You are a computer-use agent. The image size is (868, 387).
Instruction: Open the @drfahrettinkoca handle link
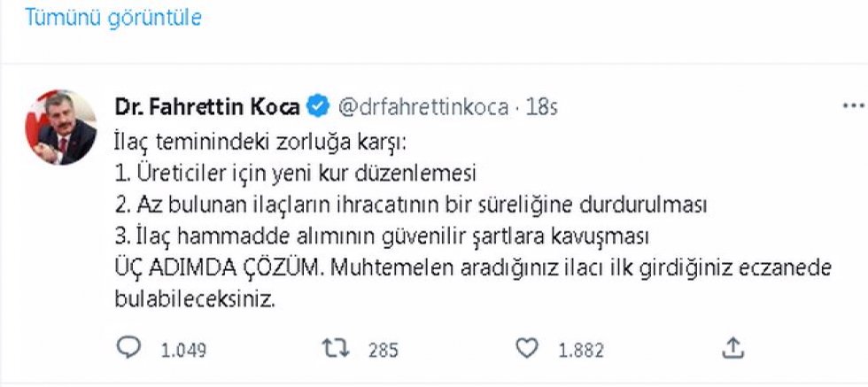[x=422, y=107]
